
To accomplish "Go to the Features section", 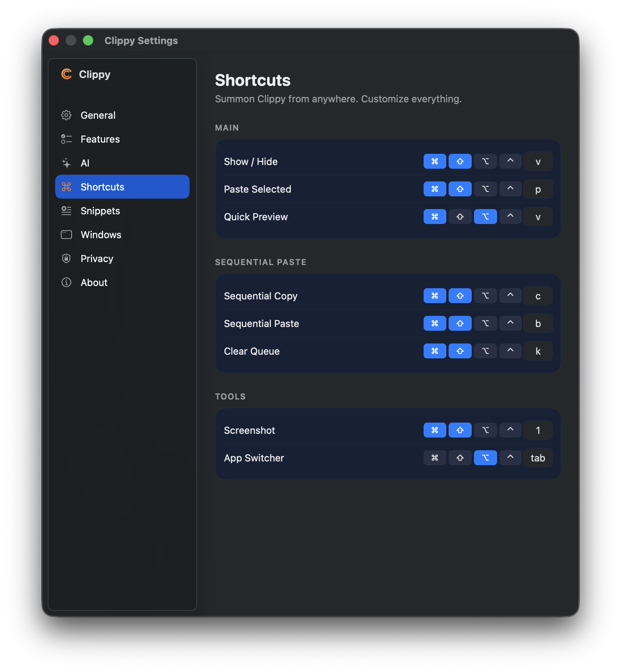I will point(122,139).
